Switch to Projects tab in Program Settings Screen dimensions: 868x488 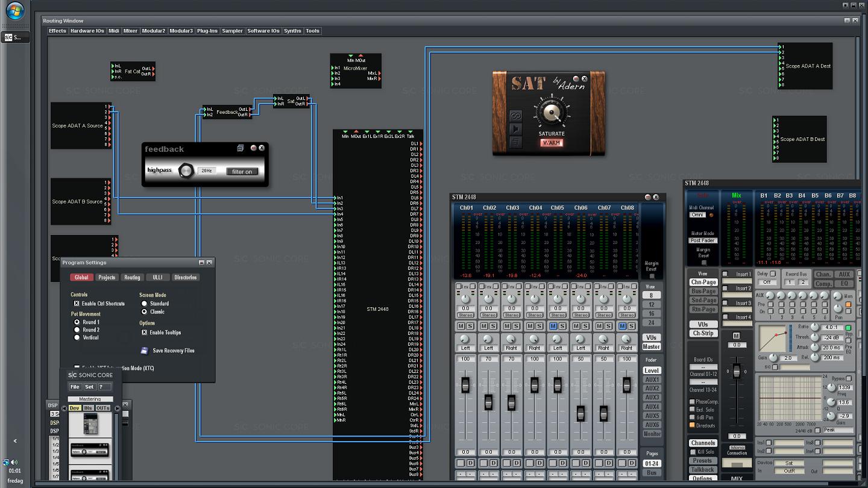pos(107,278)
